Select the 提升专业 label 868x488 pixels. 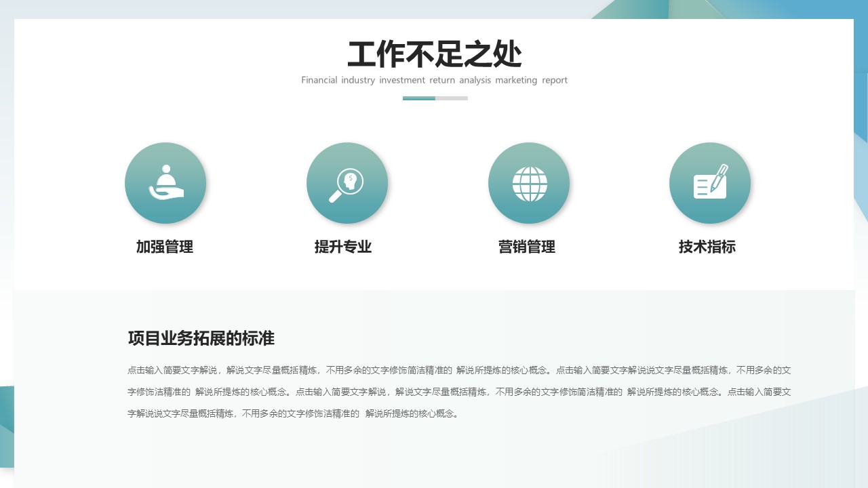point(343,247)
